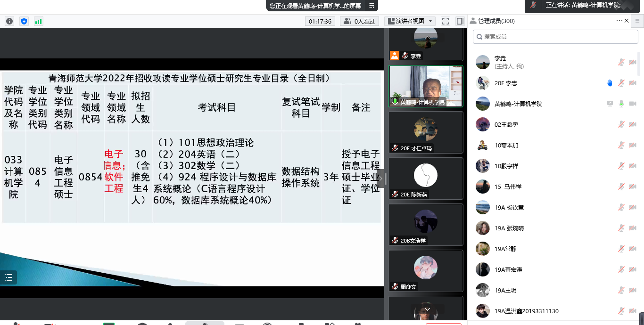644x325 pixels.
Task: Collapse the video strip with side arrow
Action: point(381,179)
